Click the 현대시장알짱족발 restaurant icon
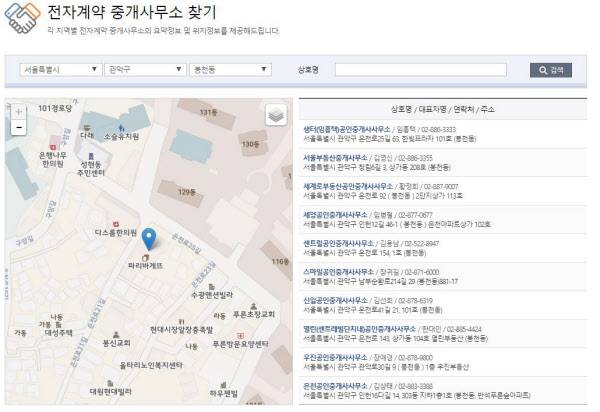600x412 pixels. [x=181, y=322]
